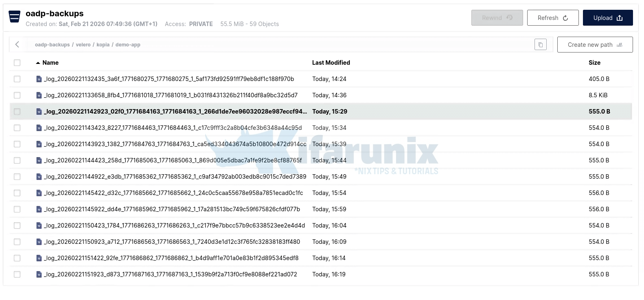644x300 pixels.
Task: Check the box for _log_20260221145922_dd4e file
Action: pyautogui.click(x=17, y=209)
